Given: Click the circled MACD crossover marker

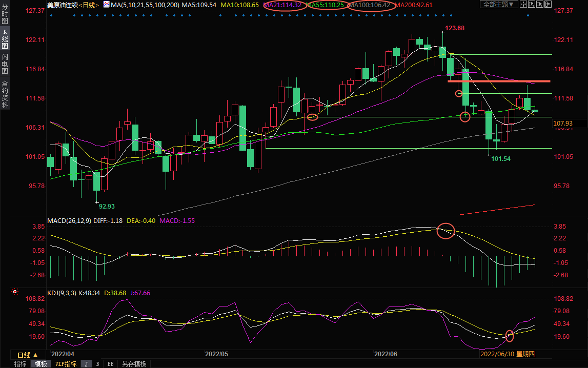Looking at the screenshot, I should click(445, 231).
